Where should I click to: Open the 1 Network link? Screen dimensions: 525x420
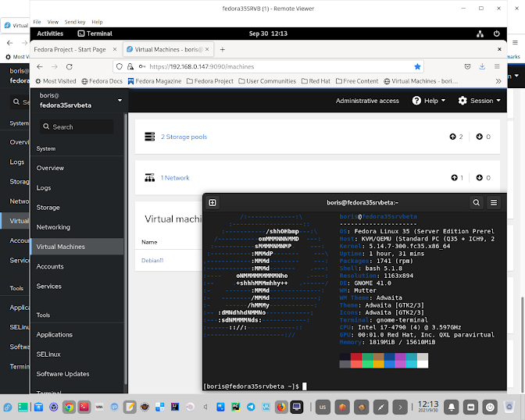tap(175, 178)
